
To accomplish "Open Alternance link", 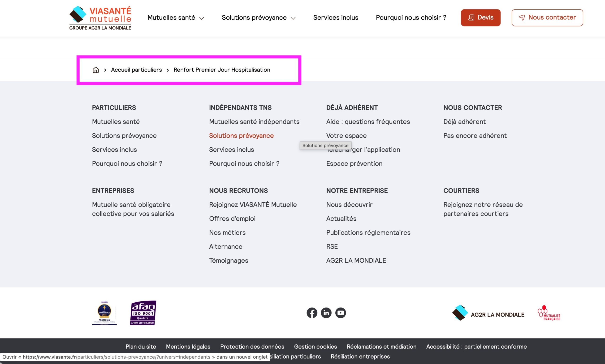I will 226,247.
